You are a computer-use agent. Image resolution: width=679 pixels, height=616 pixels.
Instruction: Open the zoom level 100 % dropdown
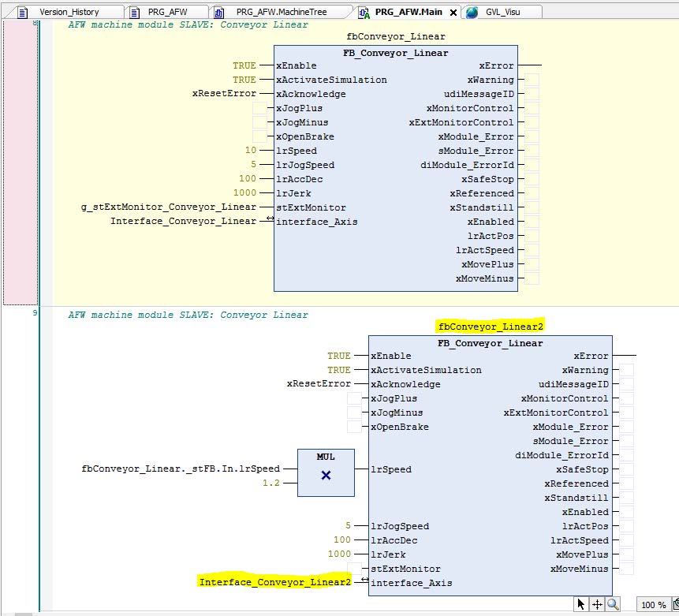tap(653, 605)
